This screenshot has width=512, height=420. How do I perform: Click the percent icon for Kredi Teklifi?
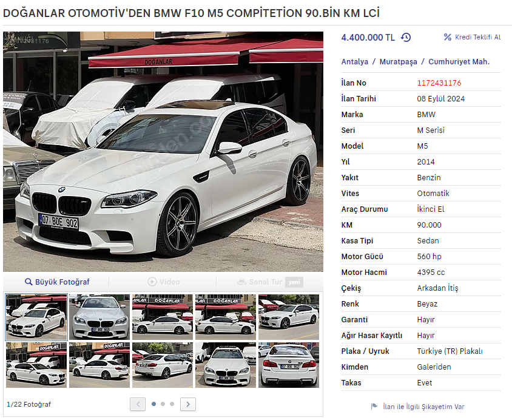tap(447, 37)
